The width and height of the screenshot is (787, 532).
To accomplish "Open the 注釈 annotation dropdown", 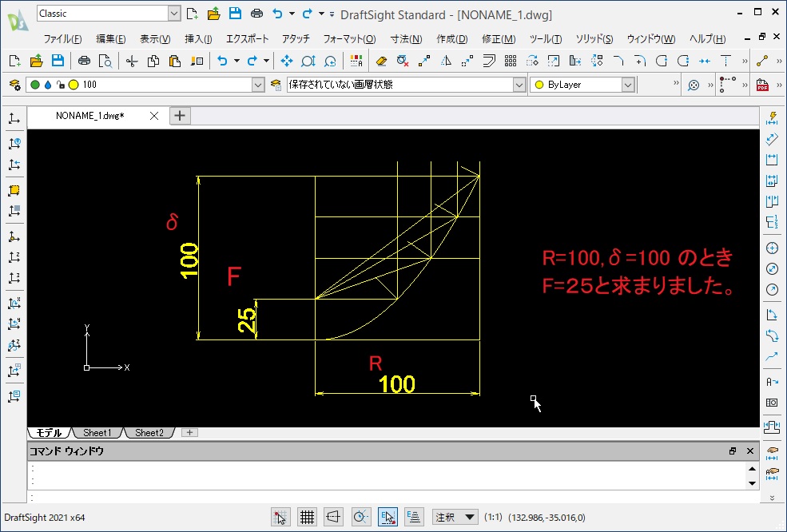I will [455, 517].
